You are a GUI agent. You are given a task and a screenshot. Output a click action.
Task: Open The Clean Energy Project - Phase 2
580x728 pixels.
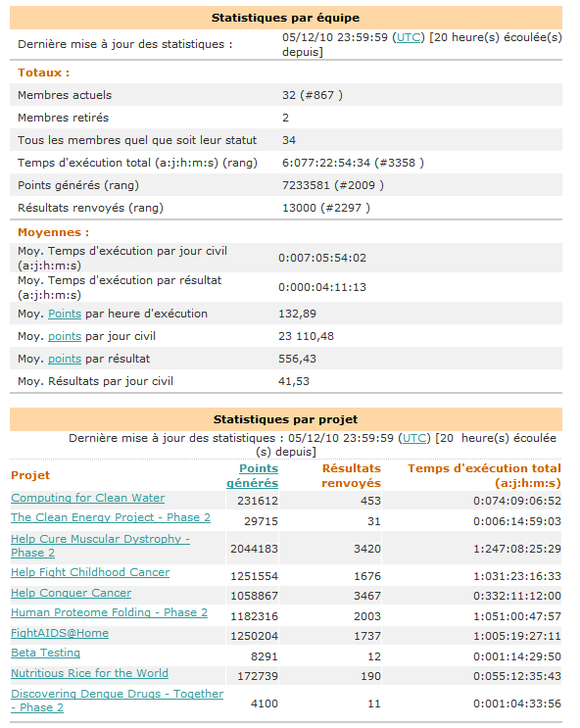111,517
